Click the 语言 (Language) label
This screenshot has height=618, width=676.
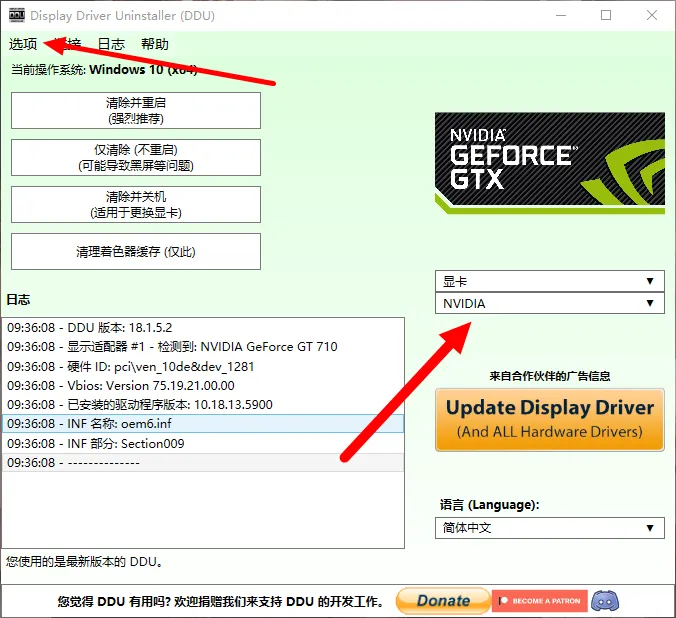pos(489,505)
